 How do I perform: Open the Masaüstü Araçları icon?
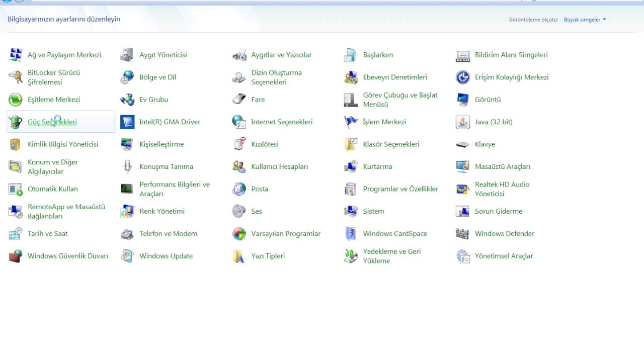(x=462, y=166)
